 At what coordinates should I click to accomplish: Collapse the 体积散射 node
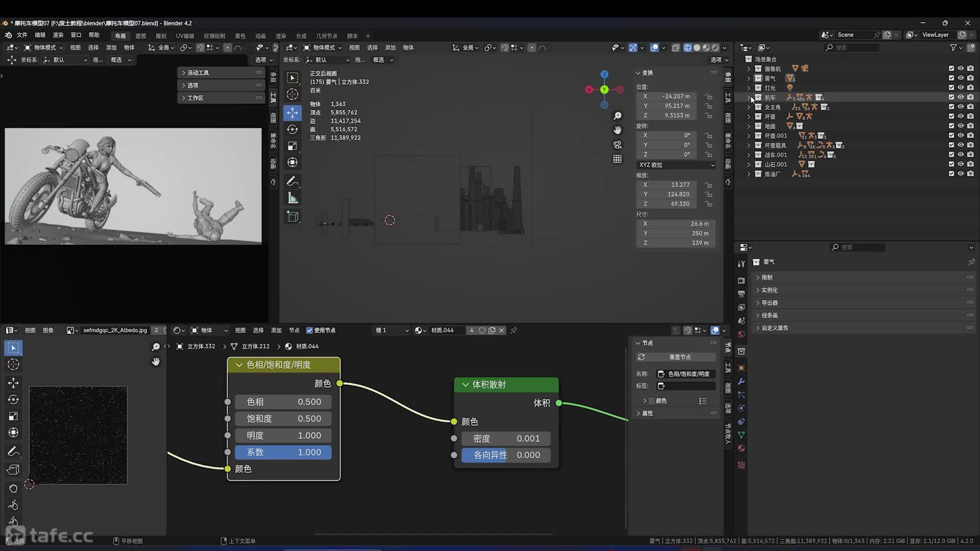465,385
